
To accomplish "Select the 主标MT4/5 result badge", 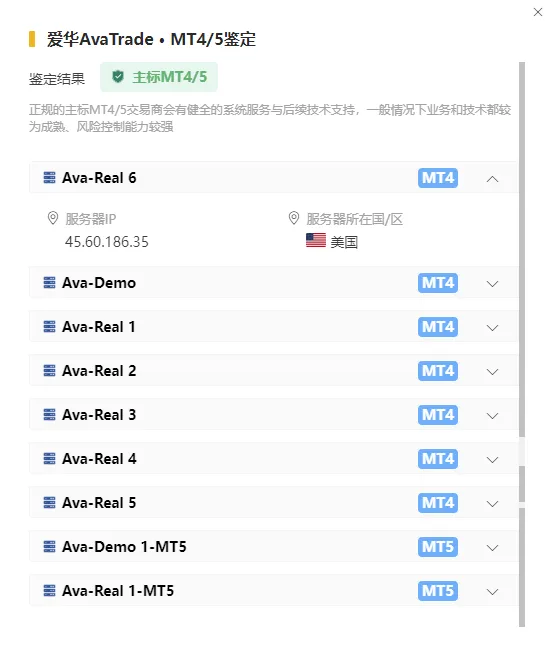I will tap(159, 77).
